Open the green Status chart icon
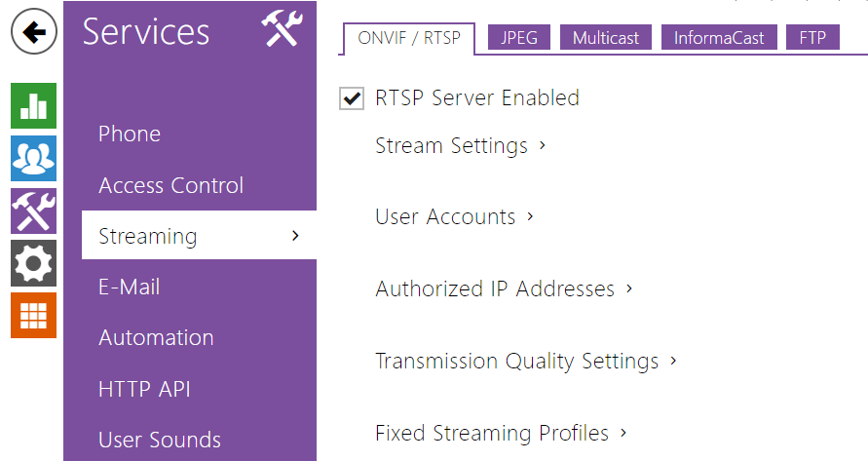The height and width of the screenshot is (461, 868). (33, 106)
